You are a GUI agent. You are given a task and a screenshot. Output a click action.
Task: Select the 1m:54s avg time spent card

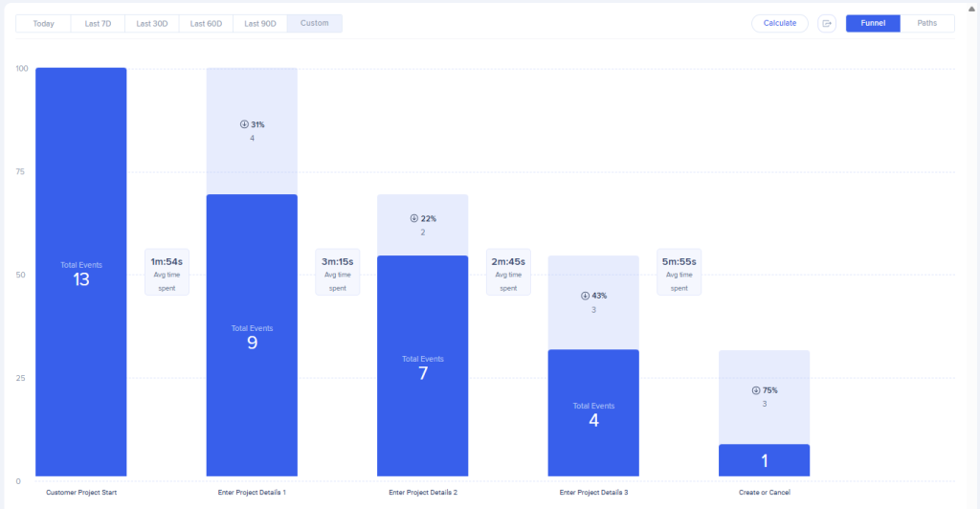tap(167, 273)
